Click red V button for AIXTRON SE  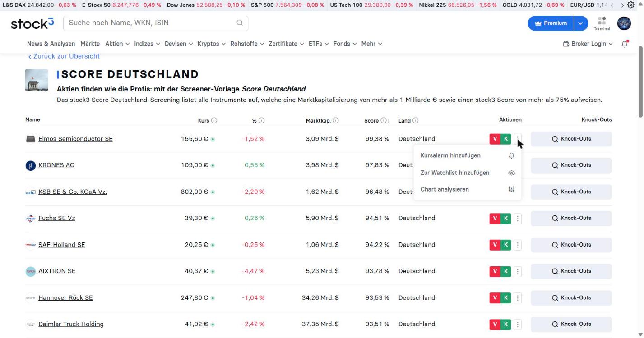495,271
